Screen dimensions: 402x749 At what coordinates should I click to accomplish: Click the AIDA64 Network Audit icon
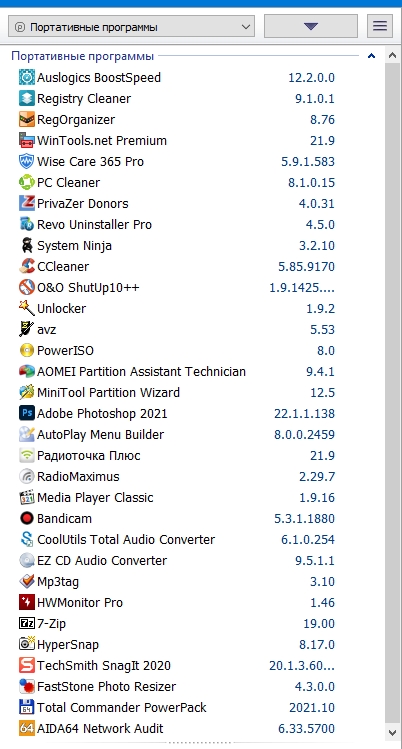pos(27,728)
